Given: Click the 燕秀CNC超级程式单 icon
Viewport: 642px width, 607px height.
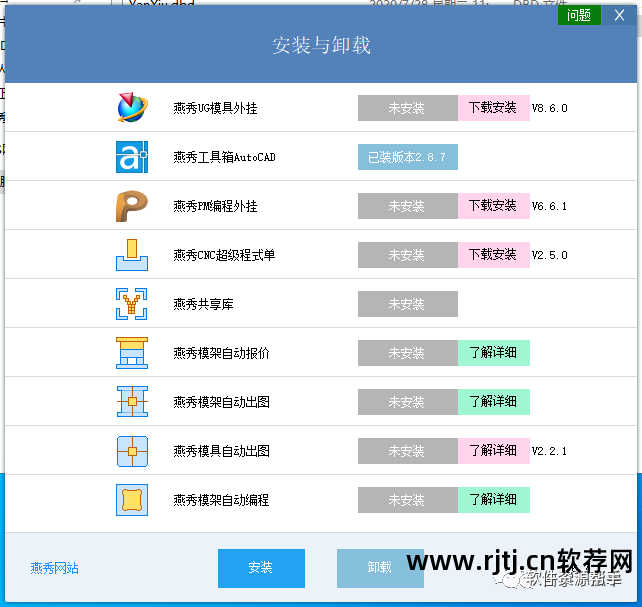Looking at the screenshot, I should tap(132, 255).
